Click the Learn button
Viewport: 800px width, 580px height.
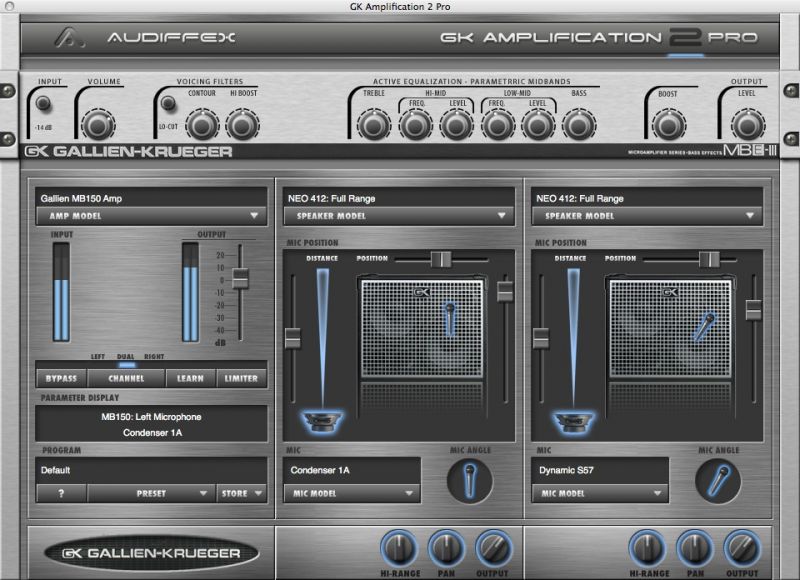(190, 379)
